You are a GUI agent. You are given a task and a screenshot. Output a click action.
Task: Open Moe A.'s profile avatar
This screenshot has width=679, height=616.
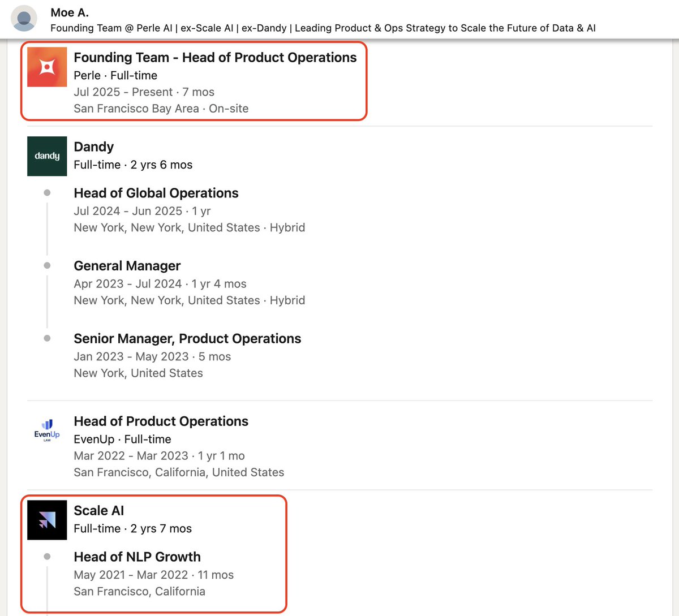click(x=24, y=19)
